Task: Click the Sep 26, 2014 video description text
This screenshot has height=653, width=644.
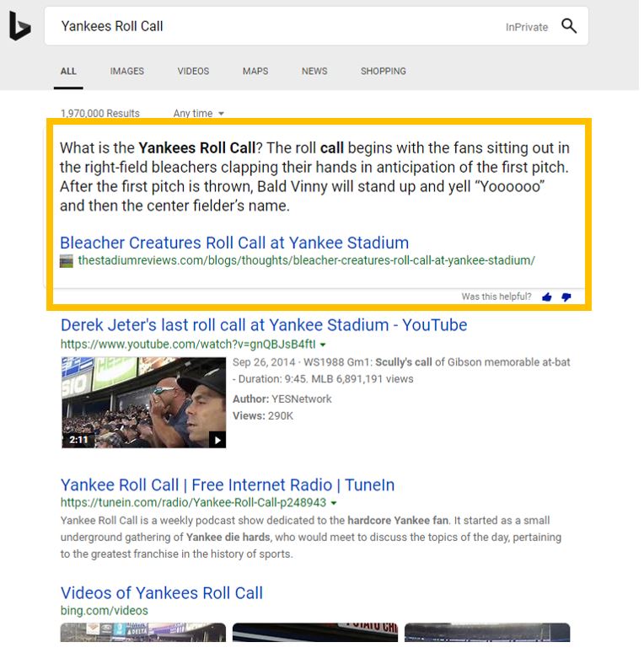Action: [401, 371]
